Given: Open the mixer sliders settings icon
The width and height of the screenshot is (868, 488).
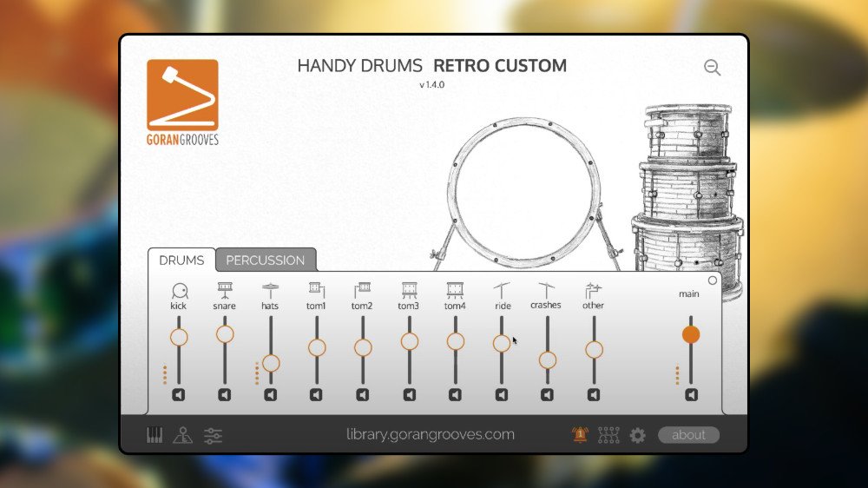Looking at the screenshot, I should click(214, 436).
